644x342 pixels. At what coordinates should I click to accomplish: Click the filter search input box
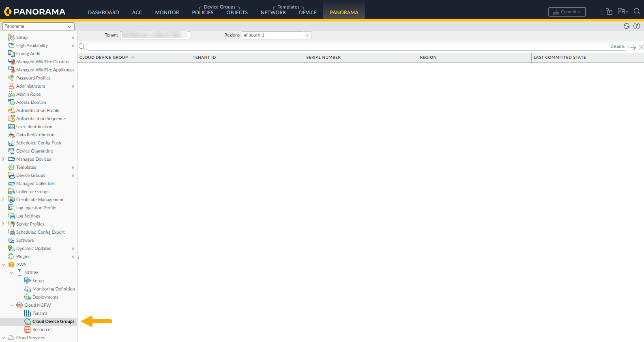[357, 47]
